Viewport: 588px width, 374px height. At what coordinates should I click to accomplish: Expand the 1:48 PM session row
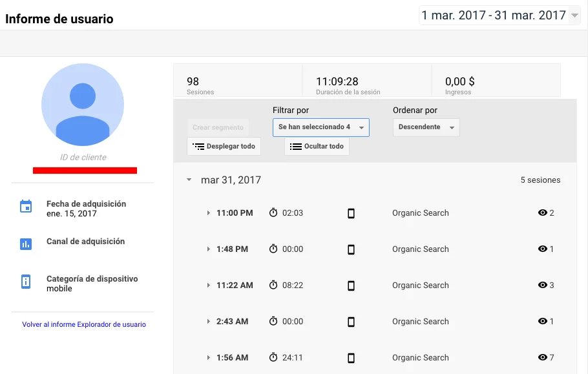point(208,249)
